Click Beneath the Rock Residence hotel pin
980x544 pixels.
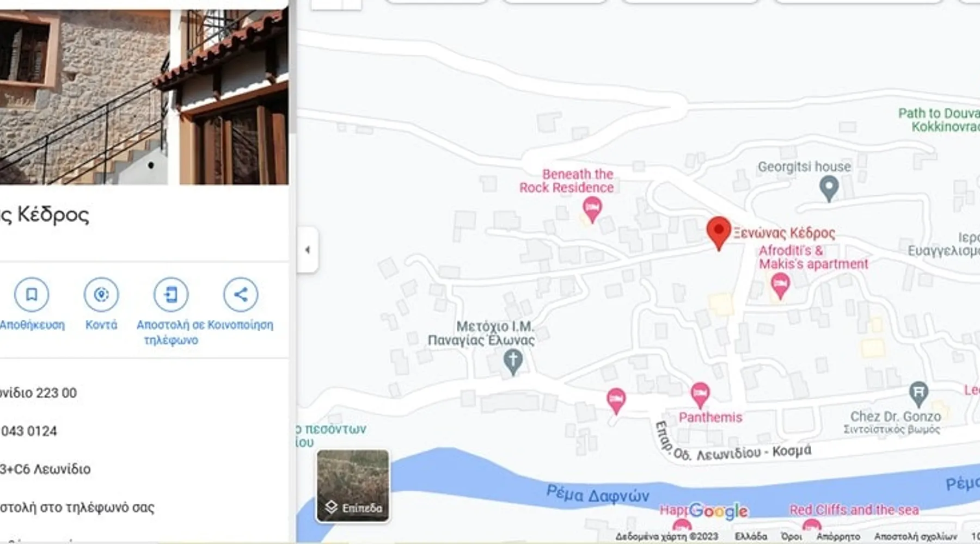coord(592,208)
